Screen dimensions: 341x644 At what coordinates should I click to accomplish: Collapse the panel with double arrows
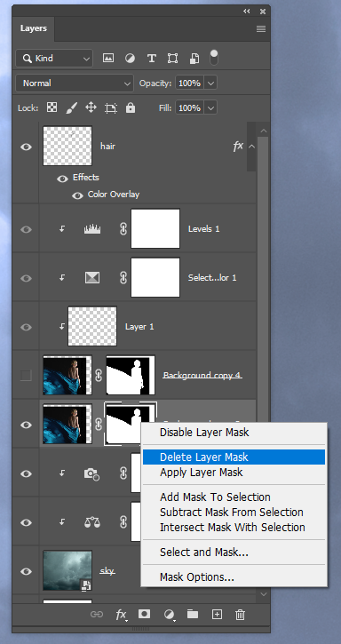click(x=247, y=11)
